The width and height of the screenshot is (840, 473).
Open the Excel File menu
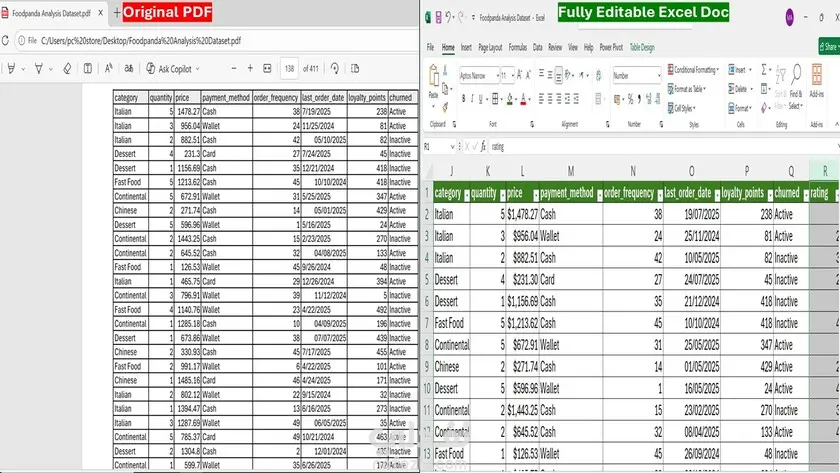[430, 47]
